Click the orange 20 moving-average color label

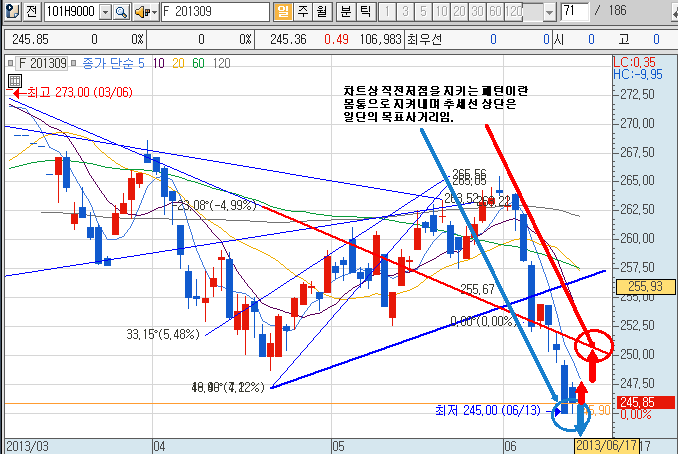177,63
